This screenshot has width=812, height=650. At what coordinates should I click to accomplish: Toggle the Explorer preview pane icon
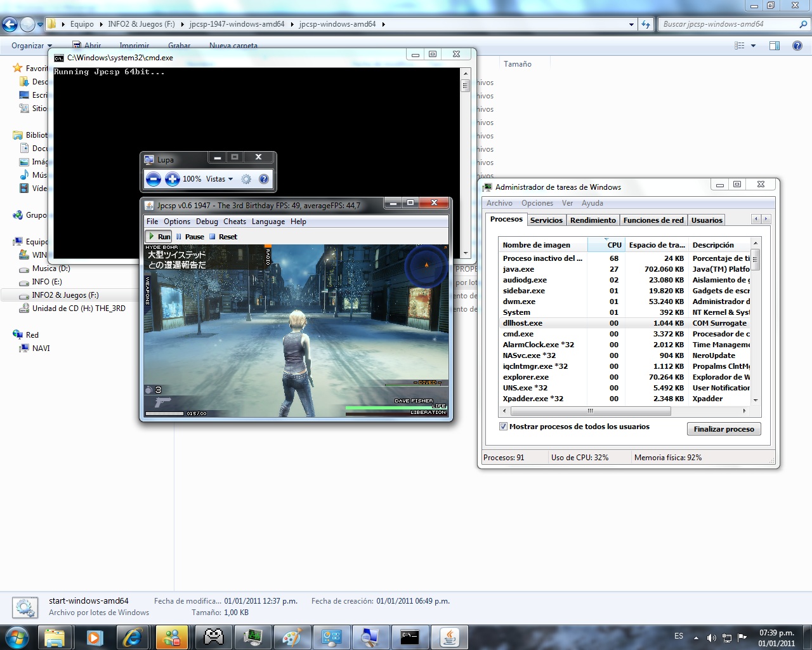775,46
